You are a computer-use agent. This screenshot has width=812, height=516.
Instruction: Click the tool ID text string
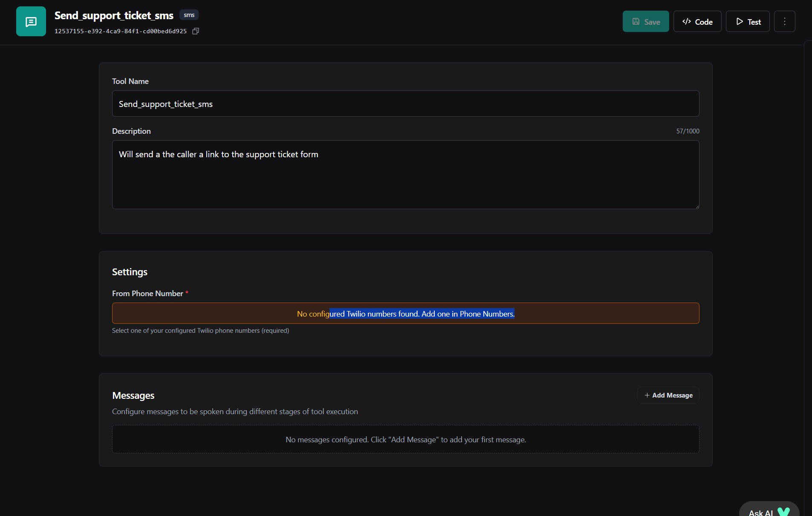point(121,31)
